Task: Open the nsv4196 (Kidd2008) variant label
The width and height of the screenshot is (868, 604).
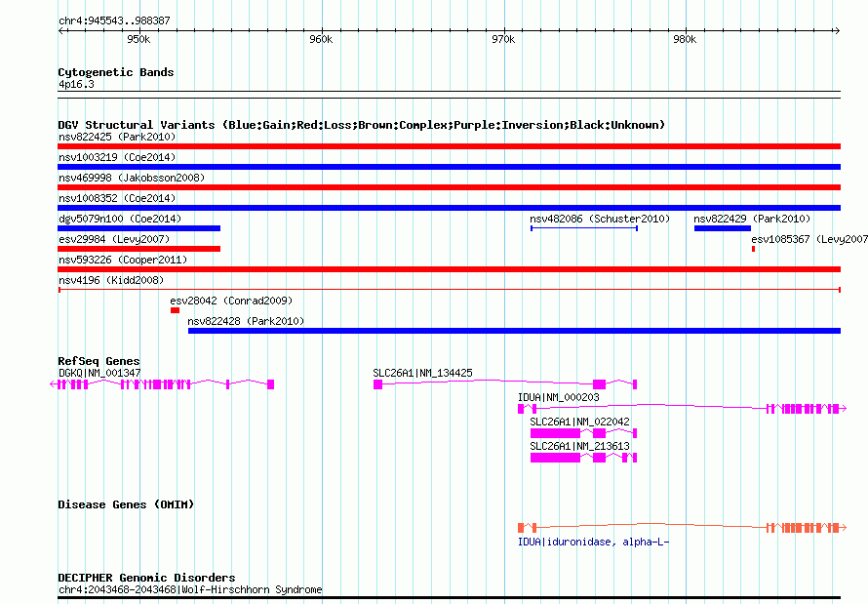Action: (x=111, y=280)
